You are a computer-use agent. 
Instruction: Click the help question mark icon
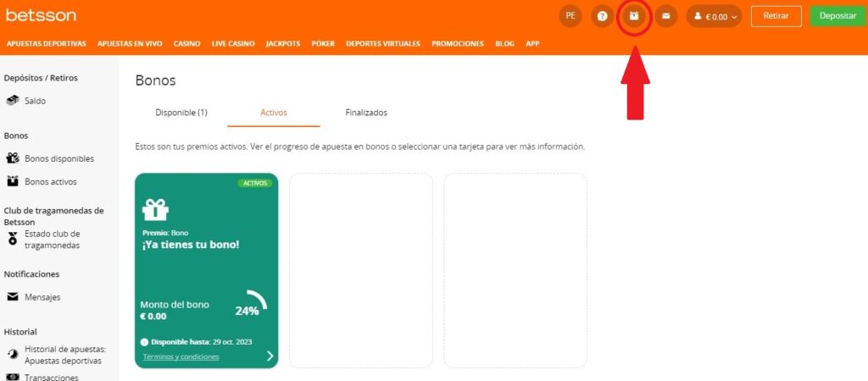point(603,17)
